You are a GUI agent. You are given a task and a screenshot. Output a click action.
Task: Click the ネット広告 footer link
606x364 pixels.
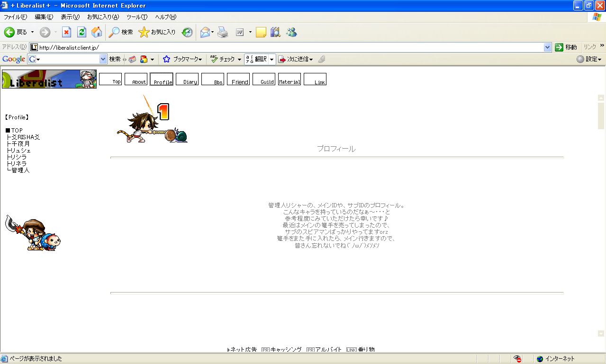click(x=244, y=349)
